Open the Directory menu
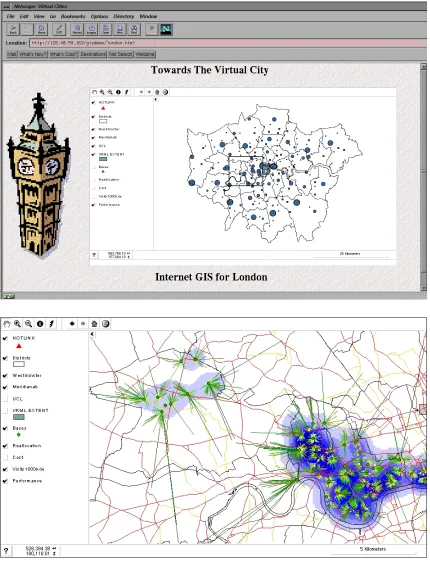Screen dimensions: 430x563 (124, 17)
